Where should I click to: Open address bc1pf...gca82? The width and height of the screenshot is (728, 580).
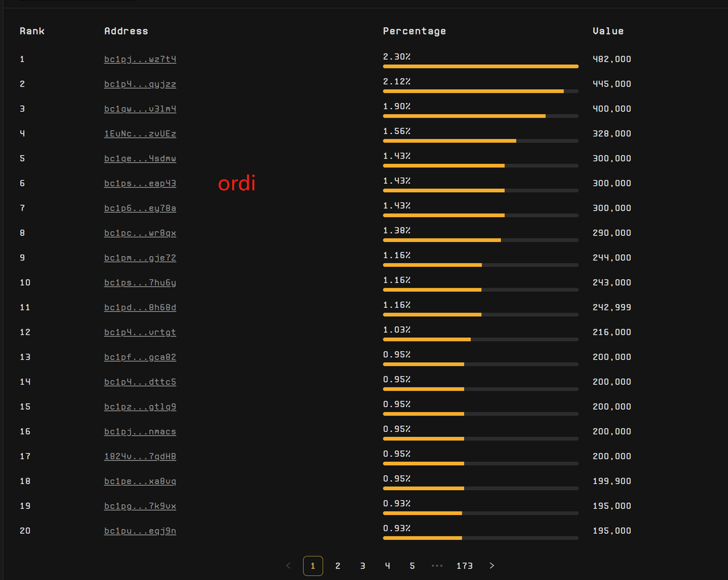(x=140, y=358)
